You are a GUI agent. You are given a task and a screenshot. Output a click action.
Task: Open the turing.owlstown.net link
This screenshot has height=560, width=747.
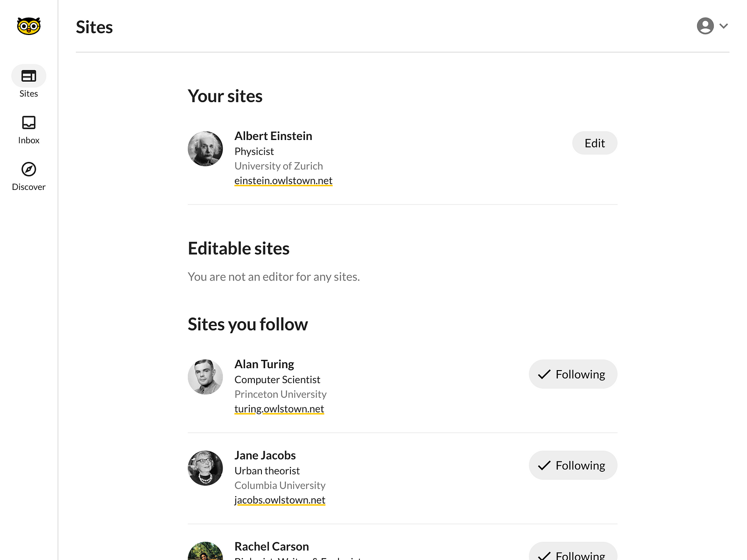pos(279,409)
